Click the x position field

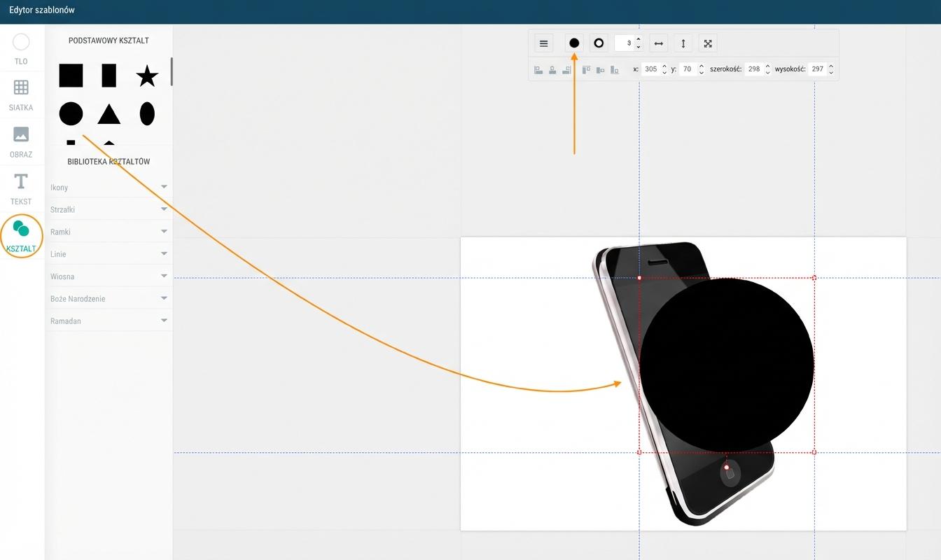point(651,69)
